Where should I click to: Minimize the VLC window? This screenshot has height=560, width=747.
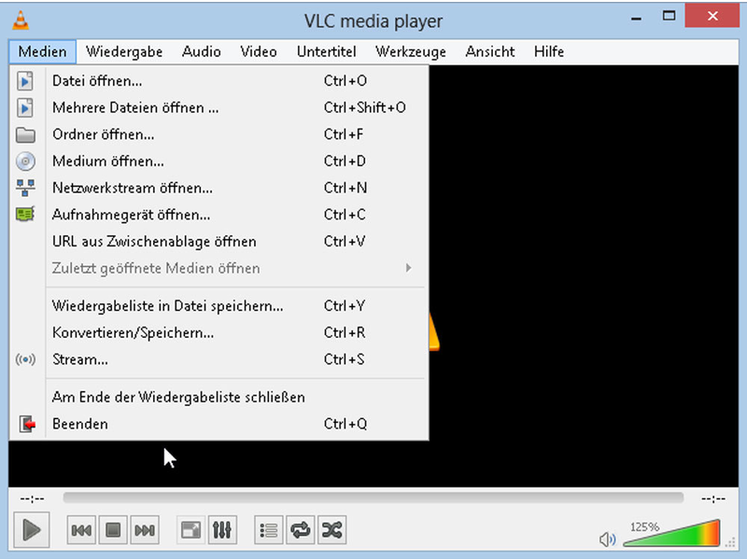pyautogui.click(x=636, y=18)
